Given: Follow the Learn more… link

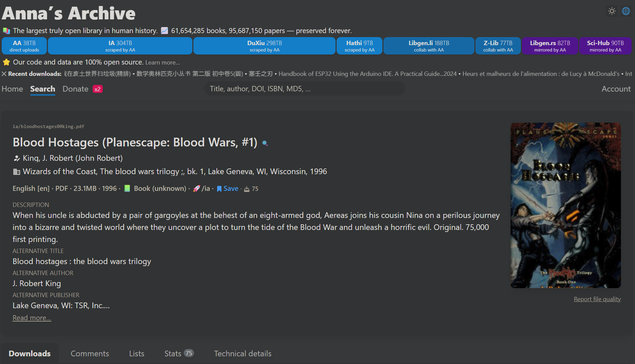Looking at the screenshot, I should click(163, 63).
